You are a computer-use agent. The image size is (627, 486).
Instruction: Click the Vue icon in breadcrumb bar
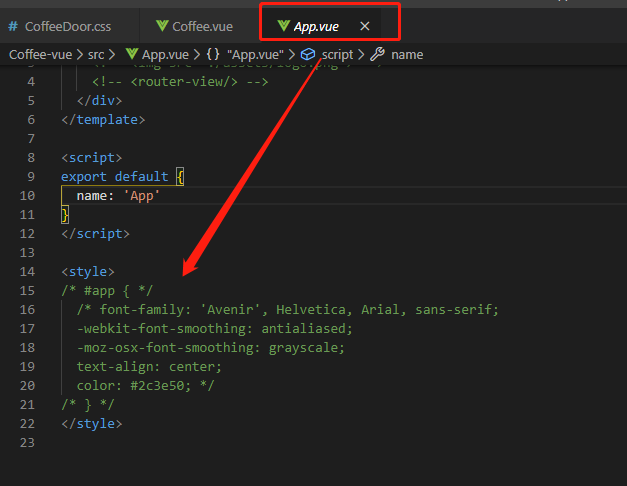pyautogui.click(x=132, y=54)
